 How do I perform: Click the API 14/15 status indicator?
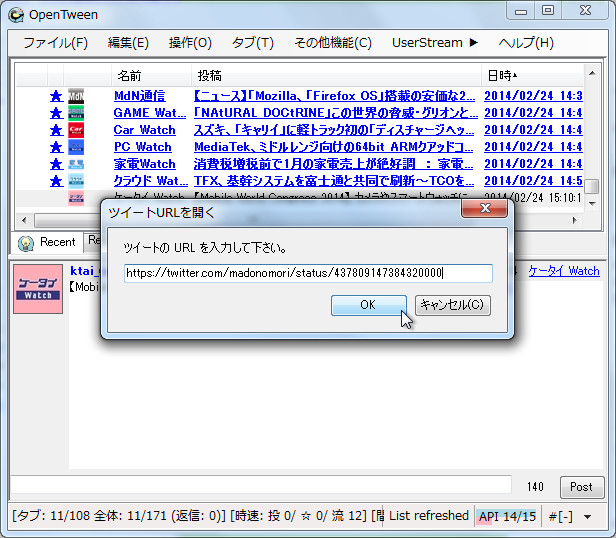[x=507, y=516]
